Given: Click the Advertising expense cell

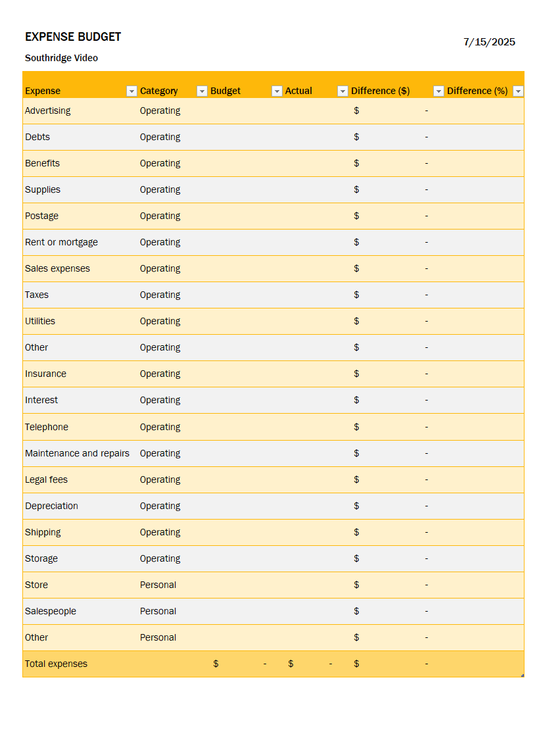Looking at the screenshot, I should click(x=48, y=110).
